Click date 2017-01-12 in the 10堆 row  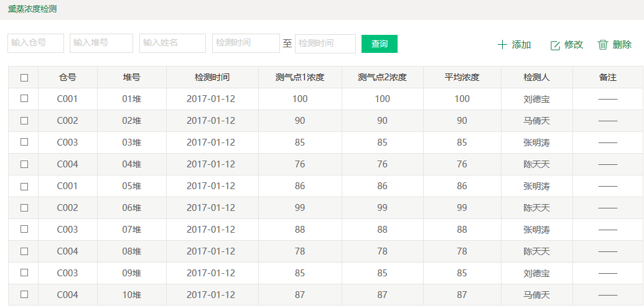pyautogui.click(x=211, y=295)
